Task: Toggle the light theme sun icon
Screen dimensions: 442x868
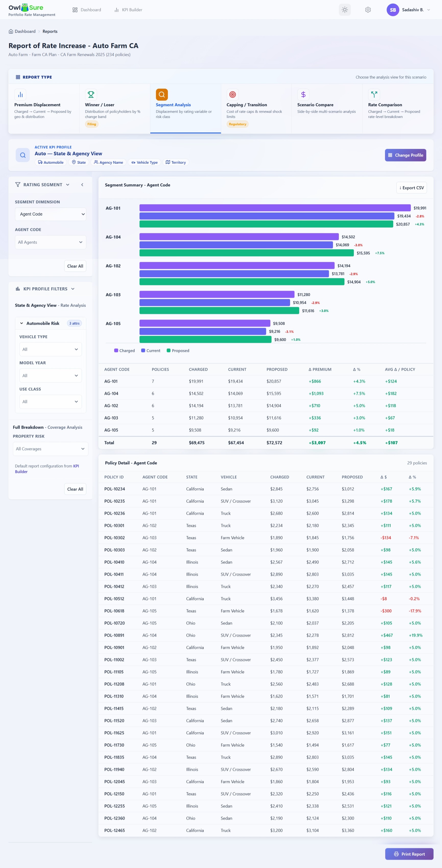Action: pos(345,10)
